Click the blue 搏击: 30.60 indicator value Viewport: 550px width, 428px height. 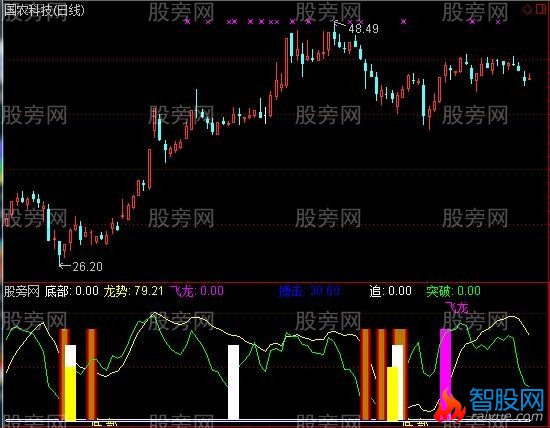click(310, 291)
